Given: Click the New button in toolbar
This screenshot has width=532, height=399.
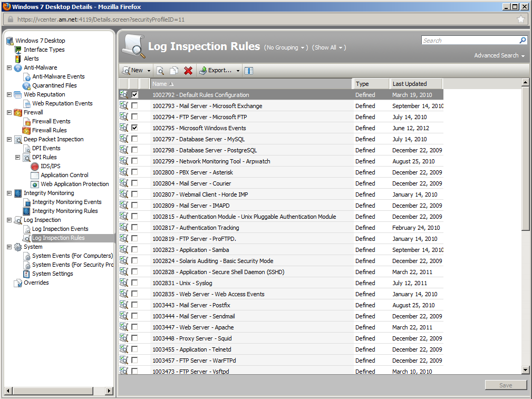Looking at the screenshot, I should click(x=133, y=70).
